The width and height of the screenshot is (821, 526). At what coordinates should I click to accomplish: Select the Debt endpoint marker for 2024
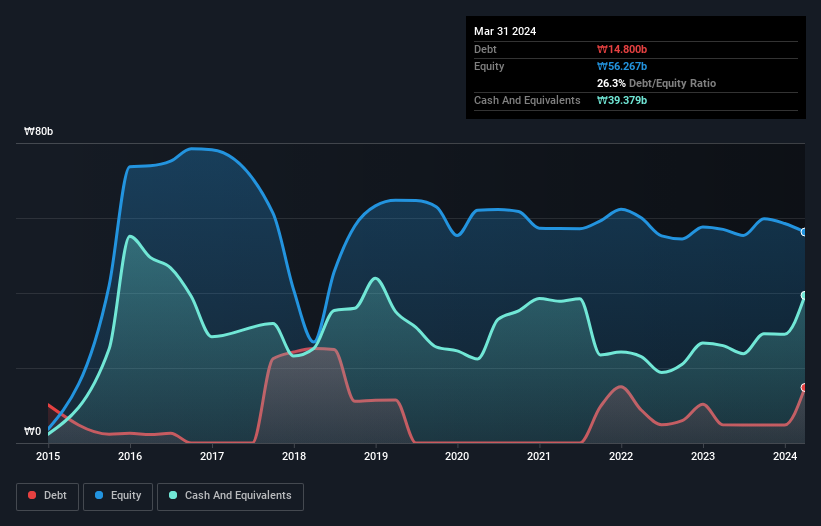coord(804,388)
